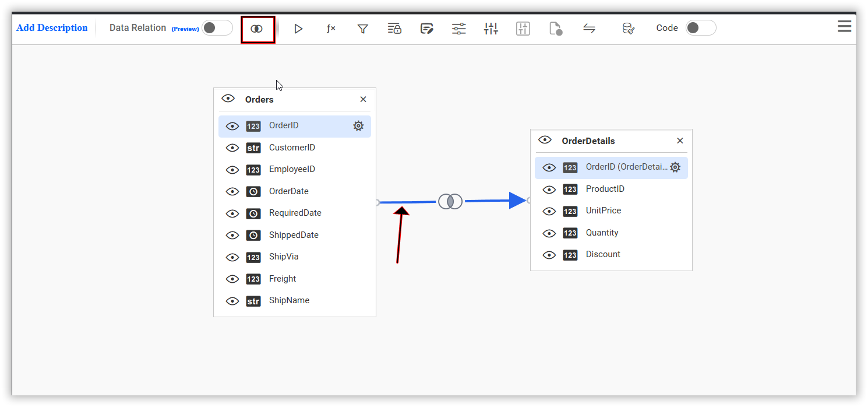Click the edit note pencil icon
Viewport: 868px width, 407px height.
coord(427,29)
